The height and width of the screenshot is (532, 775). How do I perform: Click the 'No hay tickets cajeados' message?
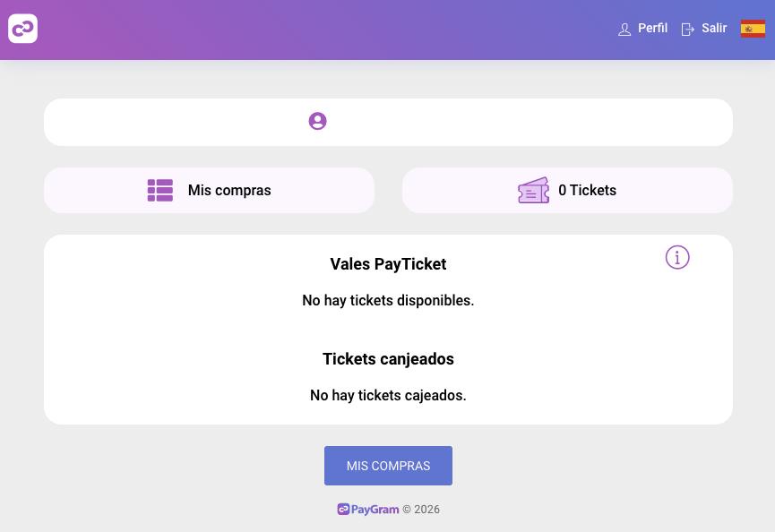pyautogui.click(x=388, y=395)
